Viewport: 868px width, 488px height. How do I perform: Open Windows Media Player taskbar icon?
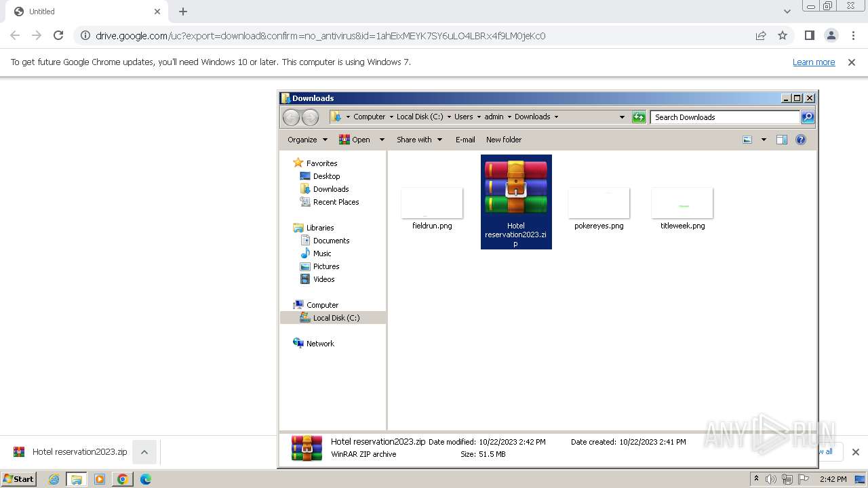(x=100, y=479)
